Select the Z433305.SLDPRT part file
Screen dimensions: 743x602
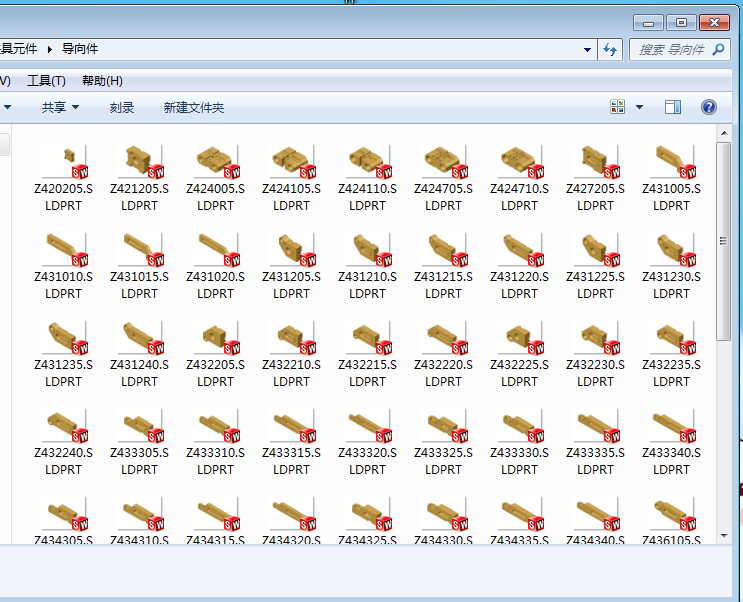click(x=139, y=442)
